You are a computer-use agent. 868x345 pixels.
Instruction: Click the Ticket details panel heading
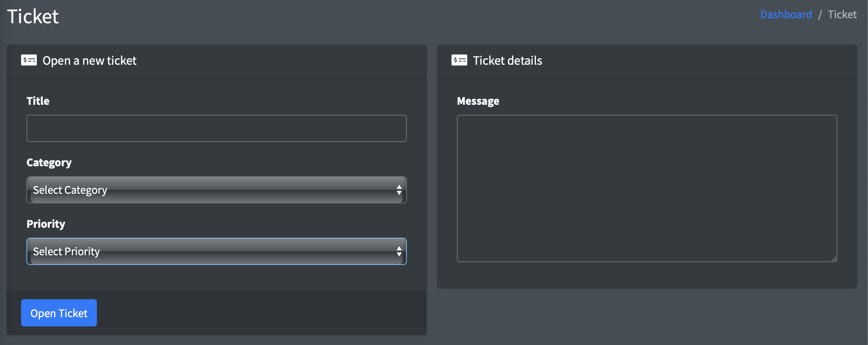coord(507,61)
